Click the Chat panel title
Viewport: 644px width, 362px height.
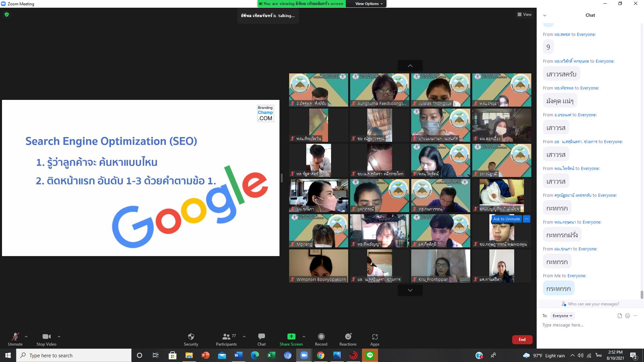click(x=590, y=15)
